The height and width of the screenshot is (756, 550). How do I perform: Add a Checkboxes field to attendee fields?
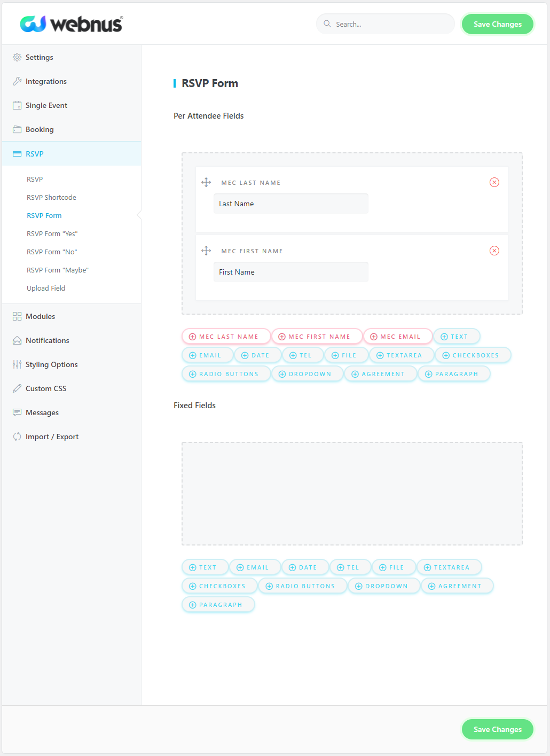coord(473,355)
